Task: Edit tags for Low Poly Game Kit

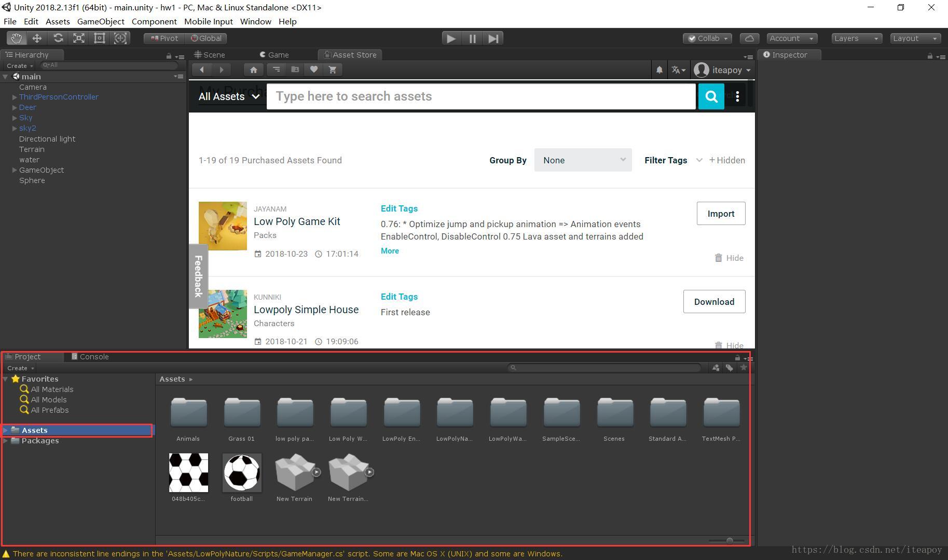Action: tap(399, 208)
